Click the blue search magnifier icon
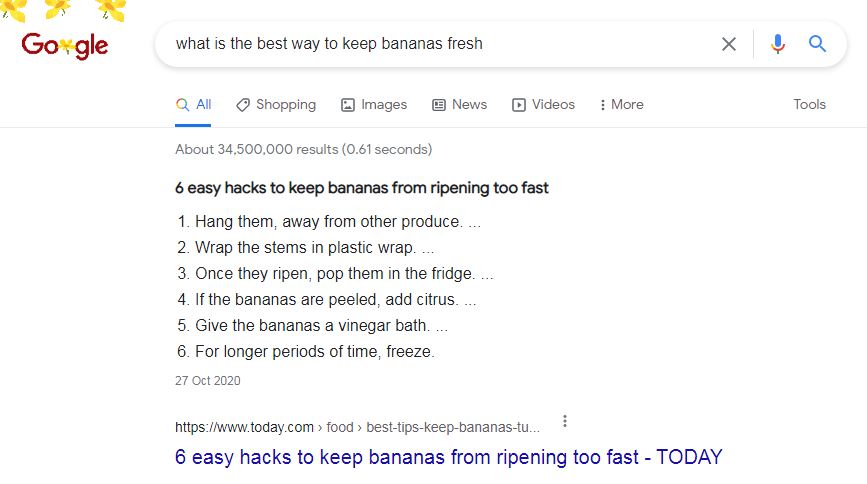Viewport: 867px width, 484px height. (x=817, y=43)
